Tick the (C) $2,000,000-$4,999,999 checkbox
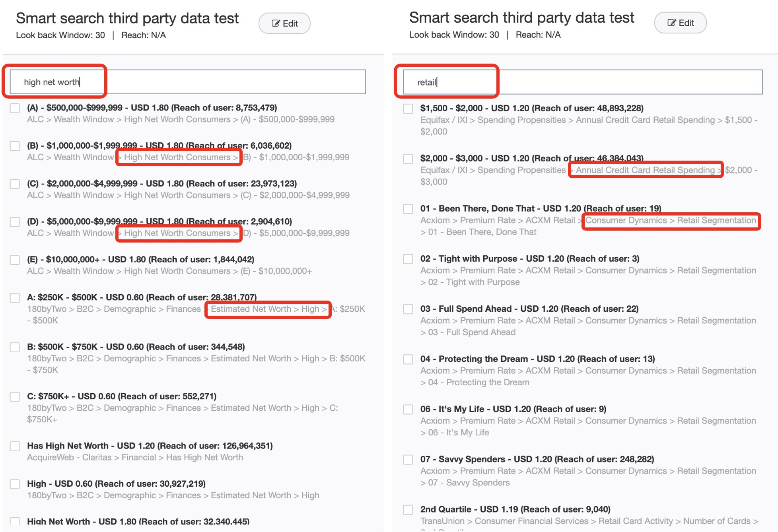Image resolution: width=778 pixels, height=532 pixels. click(15, 184)
